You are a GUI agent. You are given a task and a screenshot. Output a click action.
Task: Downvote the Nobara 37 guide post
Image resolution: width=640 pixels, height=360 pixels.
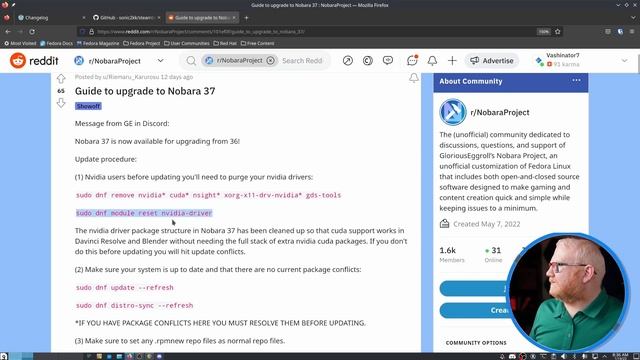click(61, 103)
